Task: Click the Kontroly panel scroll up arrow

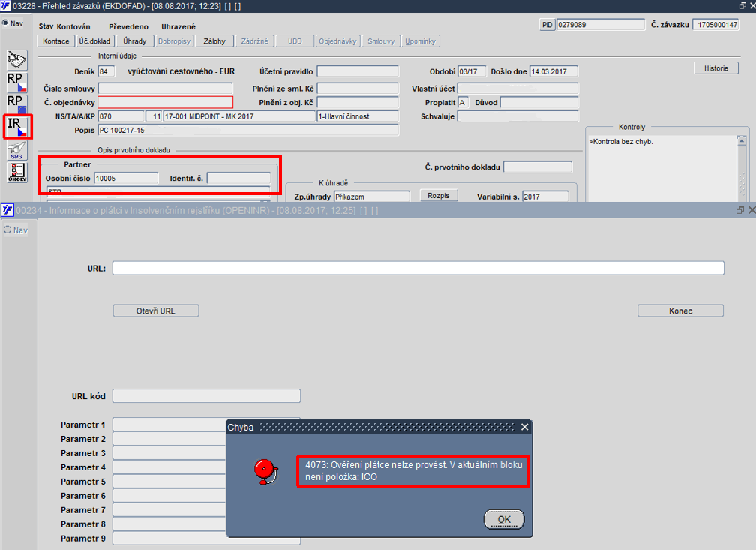Action: [741, 140]
